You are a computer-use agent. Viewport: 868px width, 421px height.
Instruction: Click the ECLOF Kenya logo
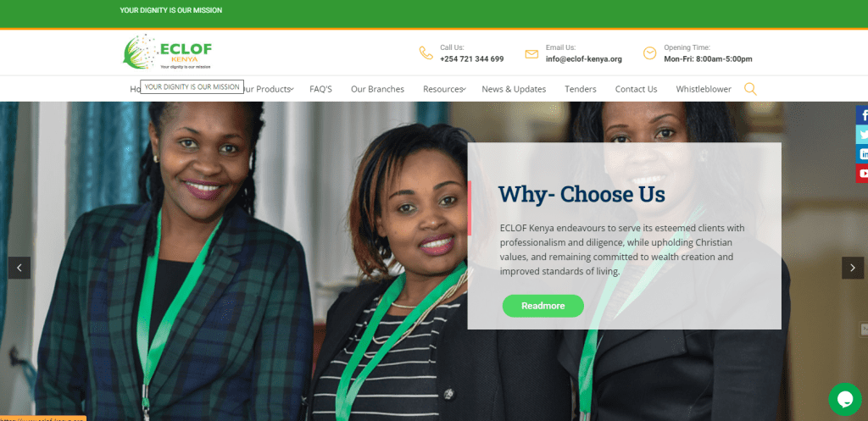click(x=167, y=52)
